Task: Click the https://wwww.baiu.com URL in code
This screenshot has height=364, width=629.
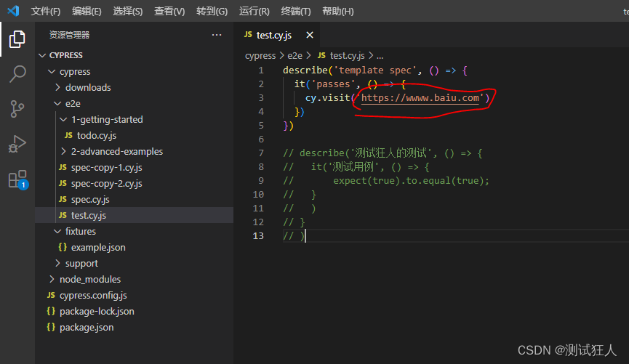Action: (420, 98)
